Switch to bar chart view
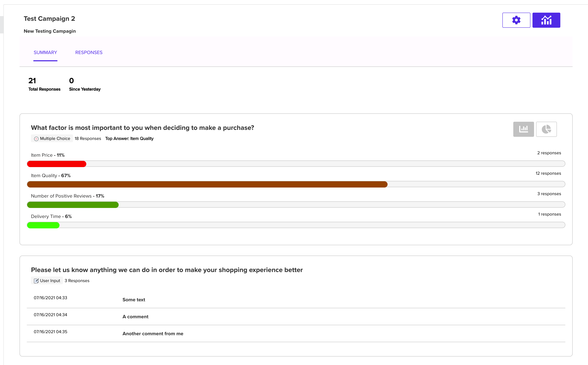This screenshot has width=588, height=365. click(x=523, y=129)
